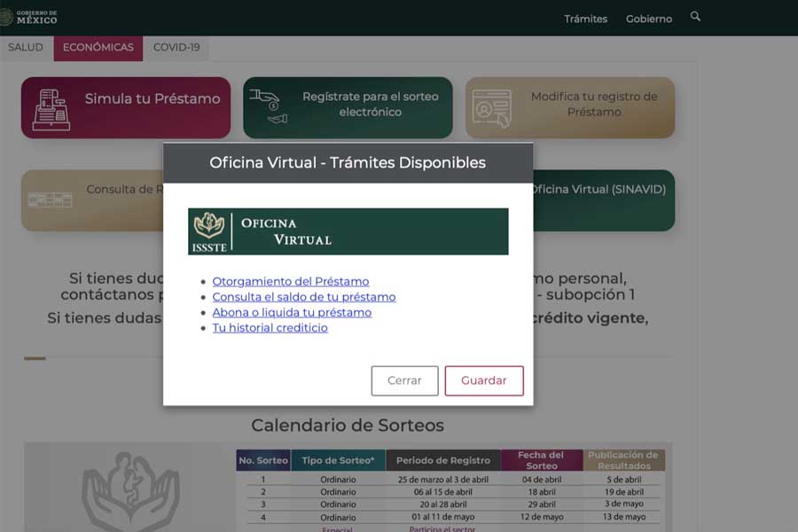This screenshot has width=798, height=532.
Task: Click the Guardar button
Action: (484, 380)
